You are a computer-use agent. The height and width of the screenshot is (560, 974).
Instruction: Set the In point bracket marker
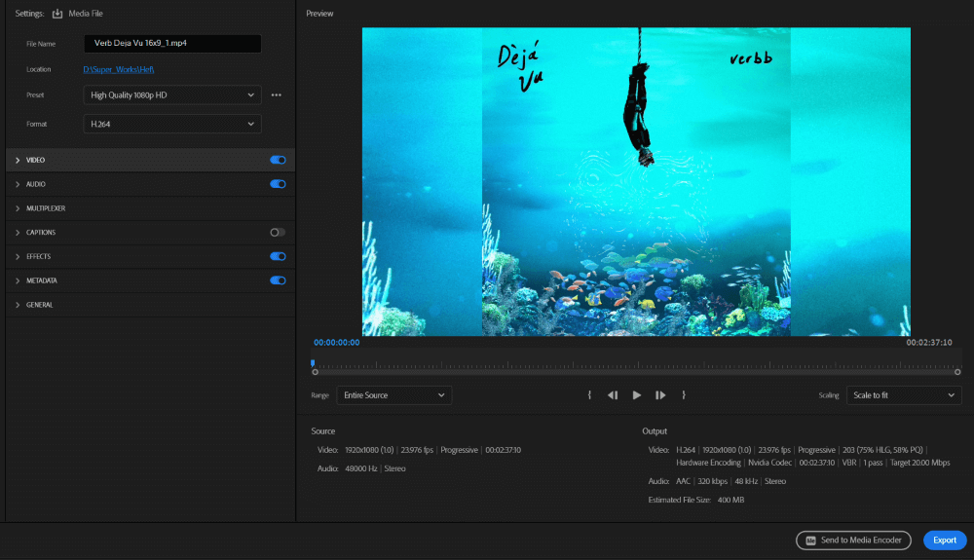[589, 395]
